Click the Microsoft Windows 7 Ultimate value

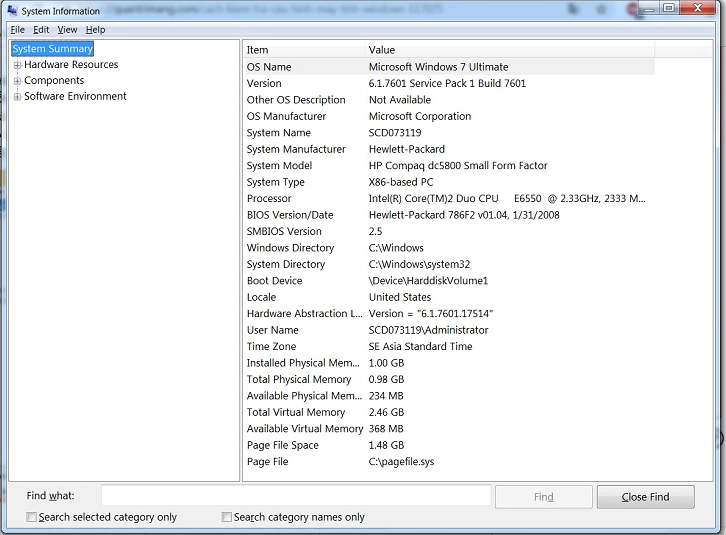[x=438, y=67]
